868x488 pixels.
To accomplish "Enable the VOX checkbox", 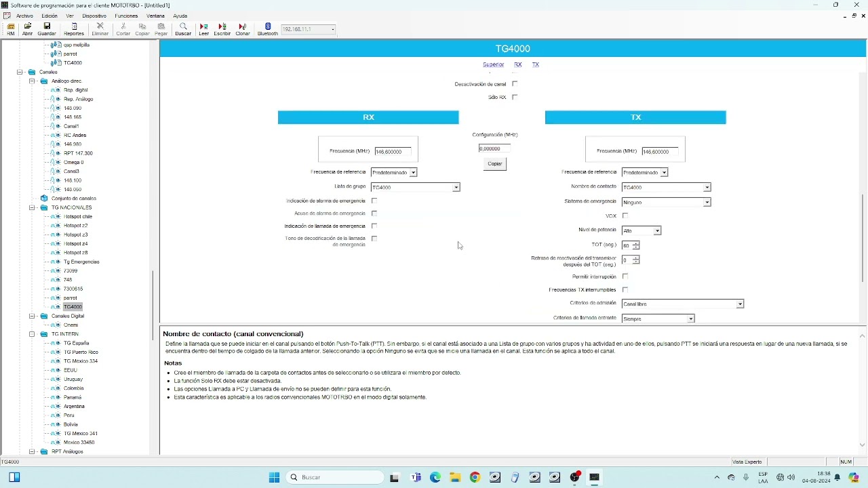I will tap(625, 216).
